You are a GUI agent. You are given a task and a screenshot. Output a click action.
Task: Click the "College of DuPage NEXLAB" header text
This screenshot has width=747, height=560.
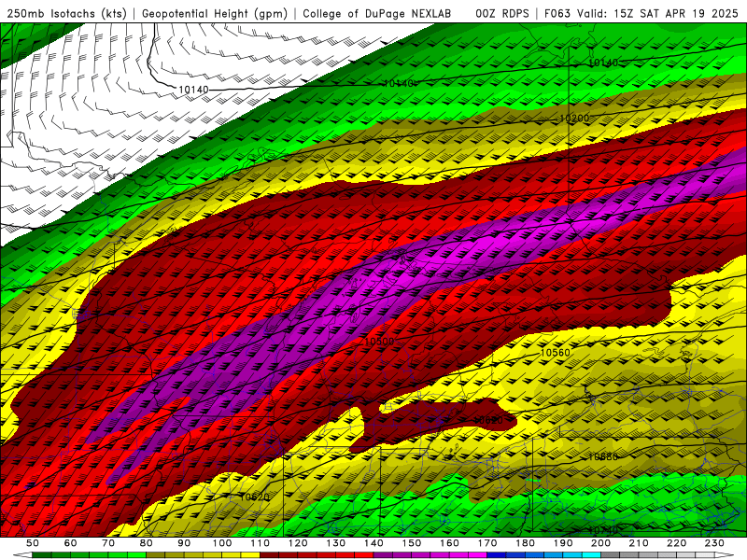(x=376, y=13)
